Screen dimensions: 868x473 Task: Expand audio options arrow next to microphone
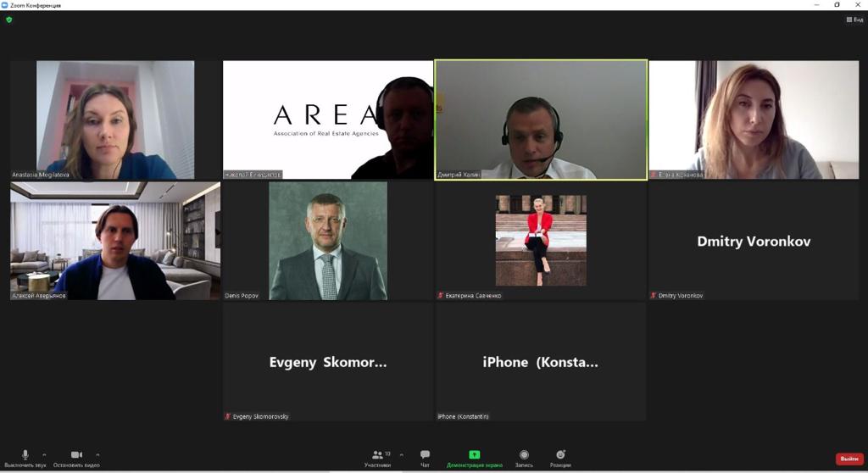(x=44, y=454)
